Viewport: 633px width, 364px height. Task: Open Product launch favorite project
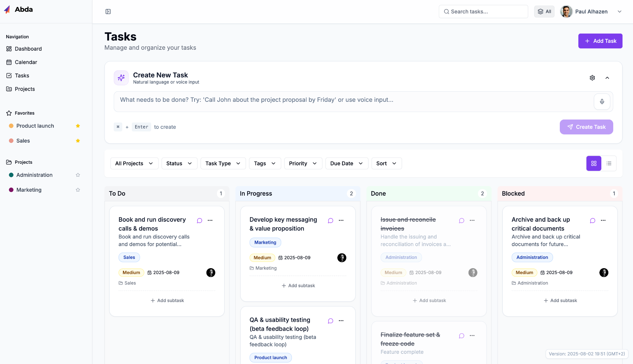click(35, 126)
